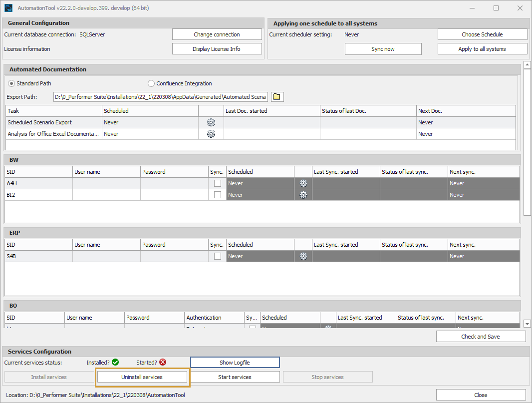
Task: Click Change connection for the database
Action: [217, 34]
